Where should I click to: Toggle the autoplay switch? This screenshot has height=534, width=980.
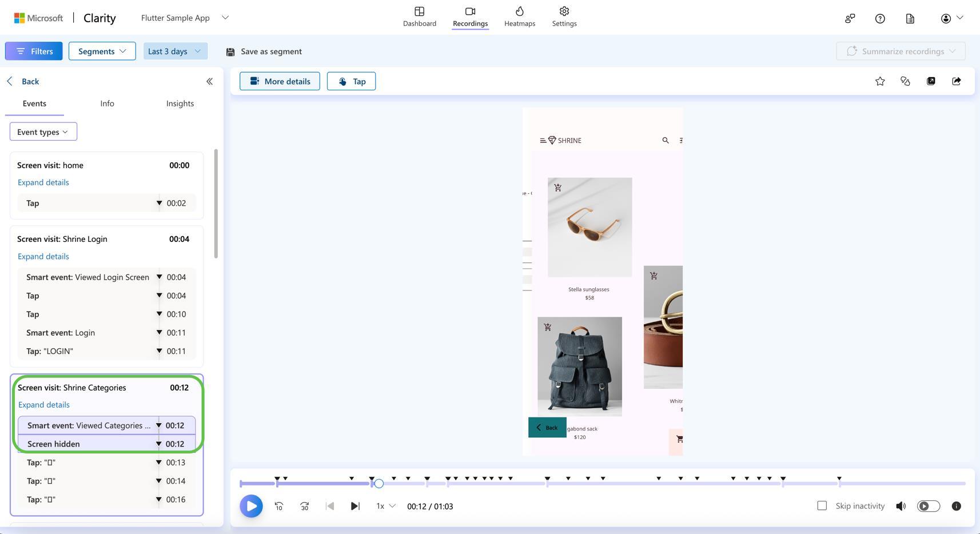[929, 506]
